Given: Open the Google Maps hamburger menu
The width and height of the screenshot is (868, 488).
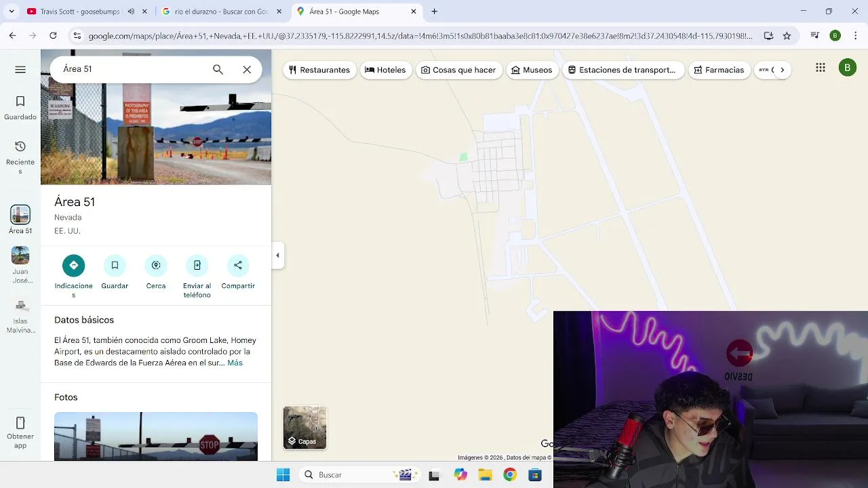Looking at the screenshot, I should (x=20, y=69).
